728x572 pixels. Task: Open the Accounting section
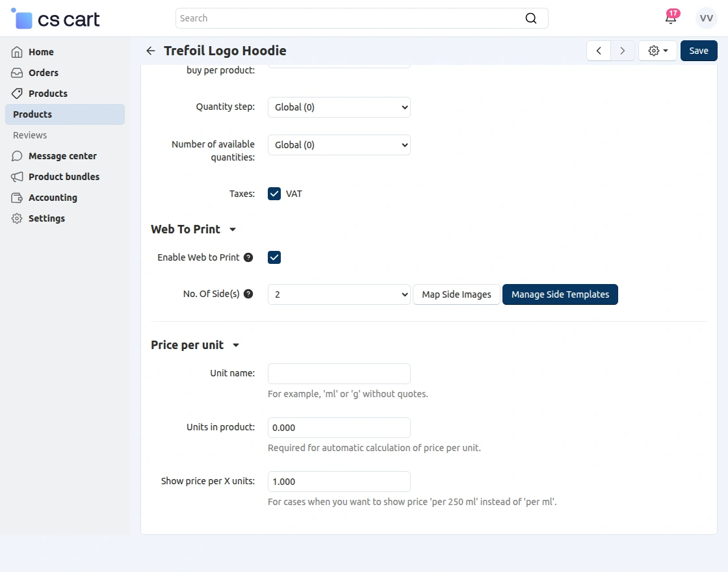point(53,198)
